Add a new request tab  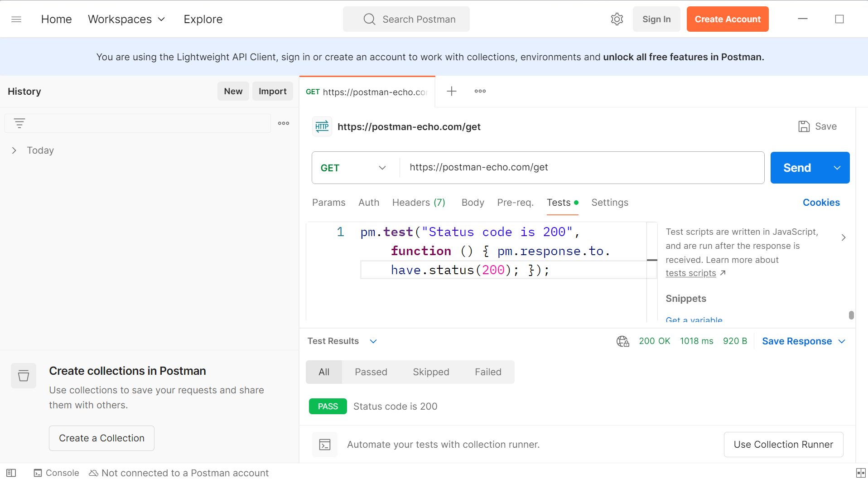tap(451, 91)
